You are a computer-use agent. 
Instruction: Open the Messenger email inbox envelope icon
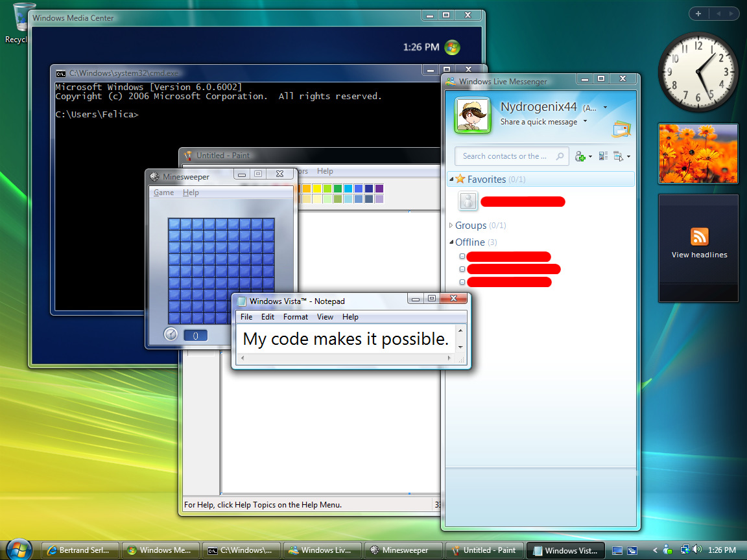(x=621, y=128)
